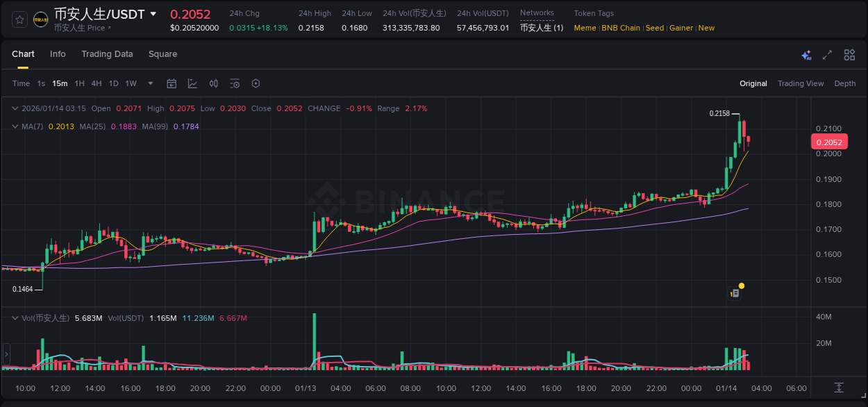868x407 pixels.
Task: Switch chart to Trading View mode
Action: (800, 83)
